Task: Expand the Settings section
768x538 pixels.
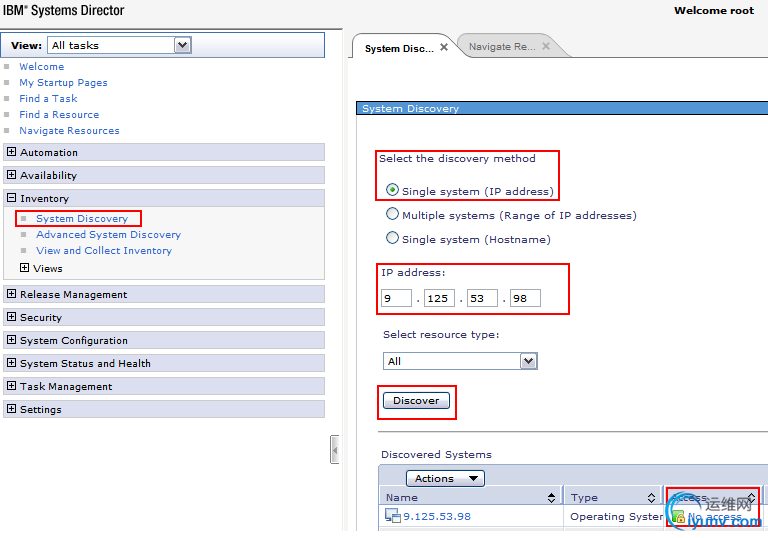Action: (11, 409)
